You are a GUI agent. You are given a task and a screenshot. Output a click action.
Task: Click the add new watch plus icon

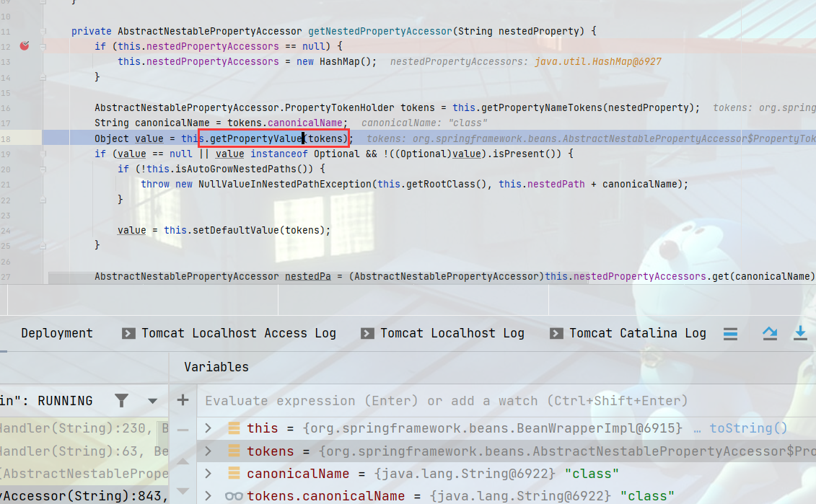point(183,400)
